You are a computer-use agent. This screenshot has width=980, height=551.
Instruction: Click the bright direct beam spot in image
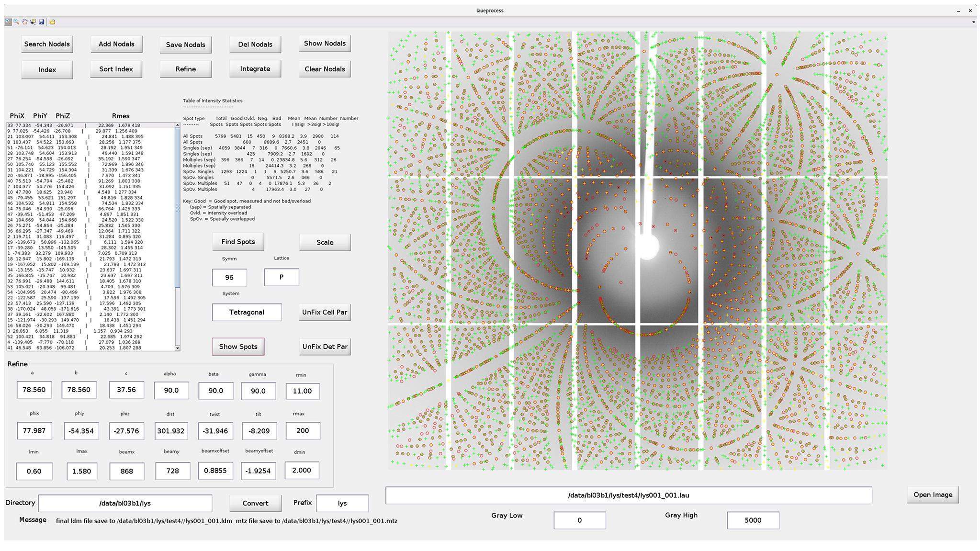click(x=647, y=246)
